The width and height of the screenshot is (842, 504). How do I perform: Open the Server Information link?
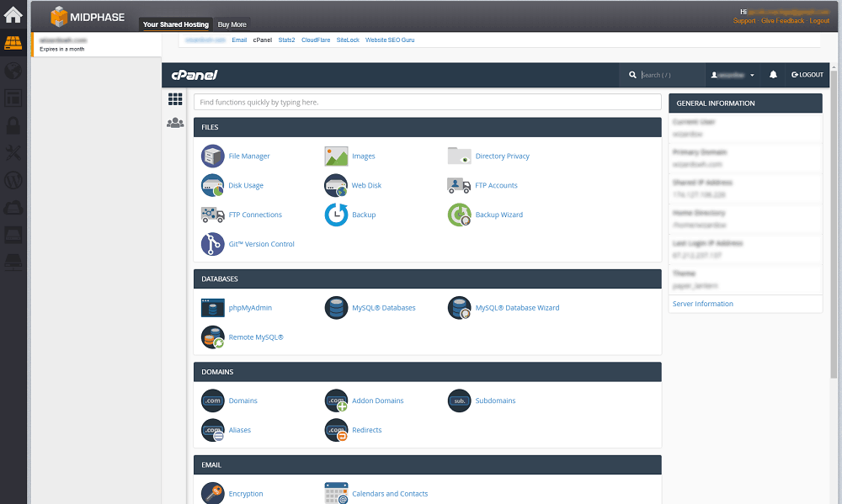(x=702, y=304)
